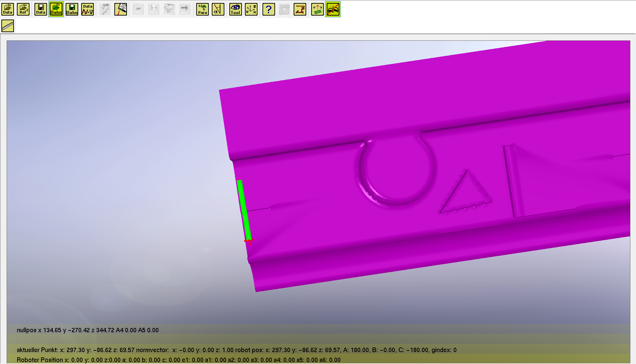Click the red step path icon
The height and width of the screenshot is (364, 636).
300,9
